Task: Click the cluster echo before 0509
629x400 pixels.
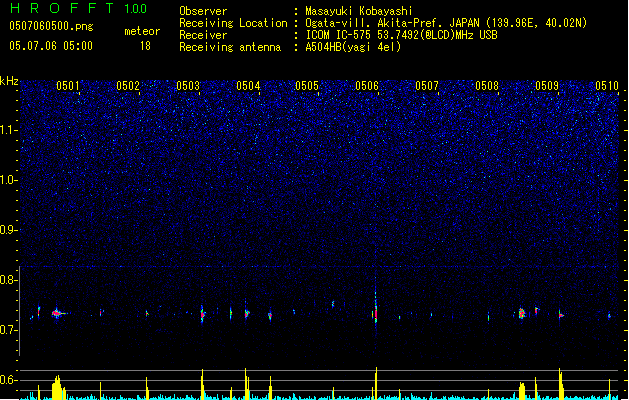Action: click(521, 313)
